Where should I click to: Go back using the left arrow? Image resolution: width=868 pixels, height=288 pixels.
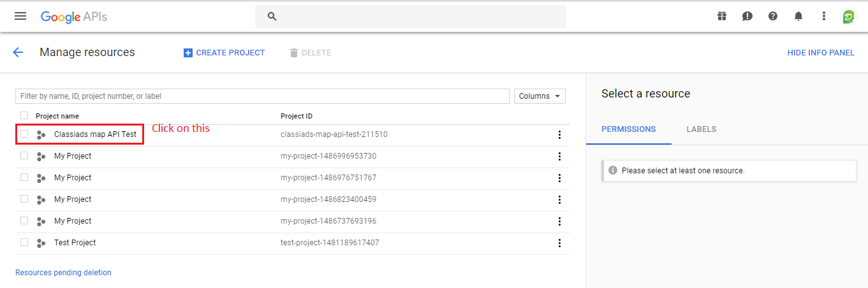pyautogui.click(x=18, y=52)
